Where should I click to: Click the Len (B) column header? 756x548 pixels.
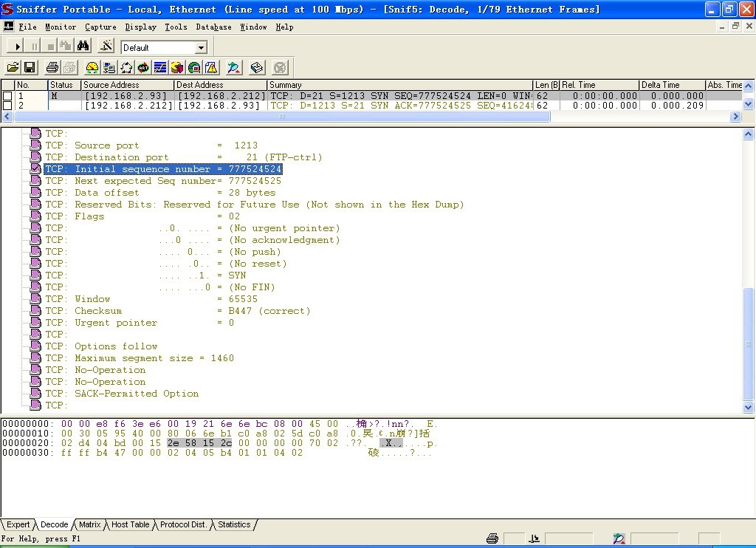[x=547, y=85]
